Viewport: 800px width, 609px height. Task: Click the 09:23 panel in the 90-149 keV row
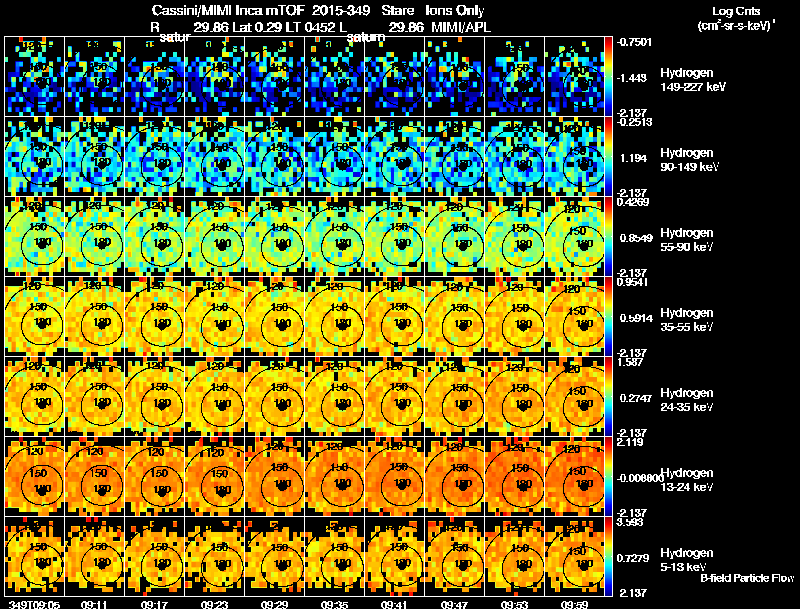[x=215, y=156]
